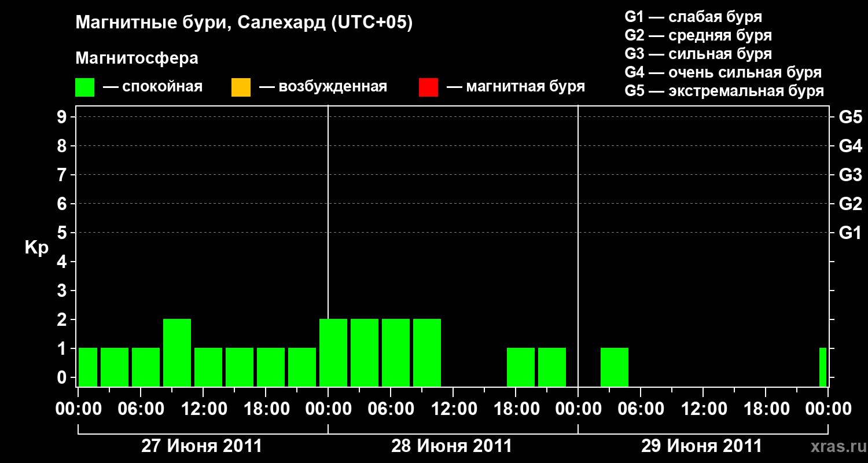
Task: Click the Kp axis title
Action: [x=36, y=248]
